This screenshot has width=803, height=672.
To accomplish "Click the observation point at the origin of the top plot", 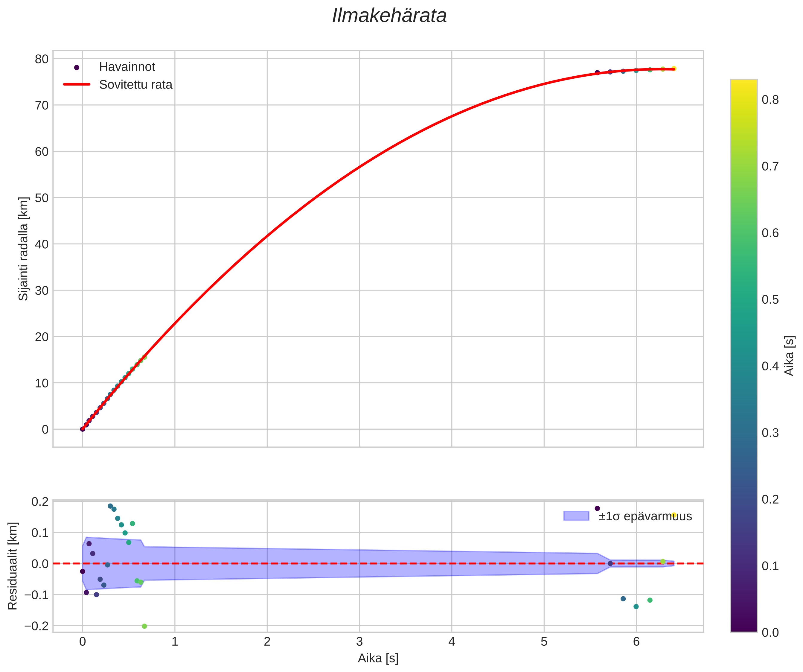I will point(83,429).
